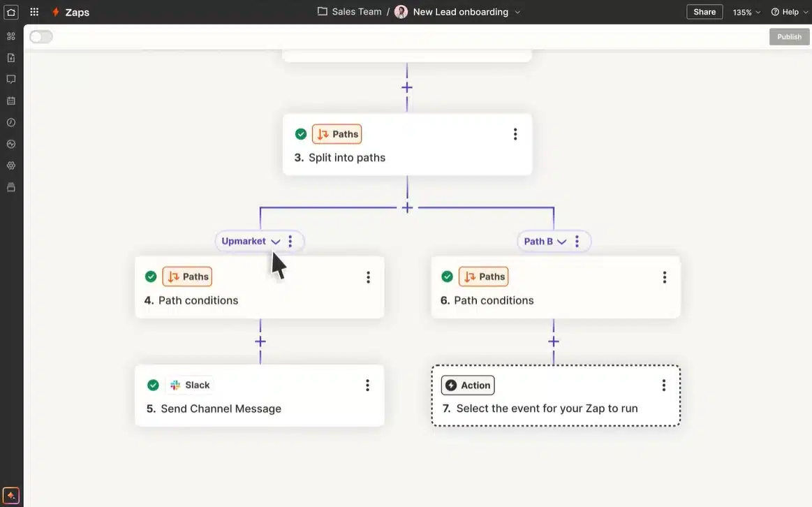Click the chat bubble icon in sidebar

[x=10, y=78]
